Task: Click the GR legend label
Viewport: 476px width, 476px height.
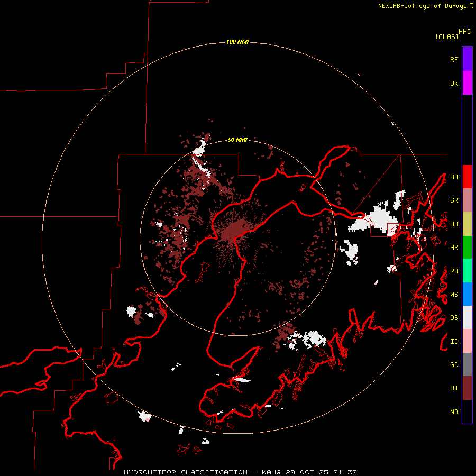Action: [454, 200]
